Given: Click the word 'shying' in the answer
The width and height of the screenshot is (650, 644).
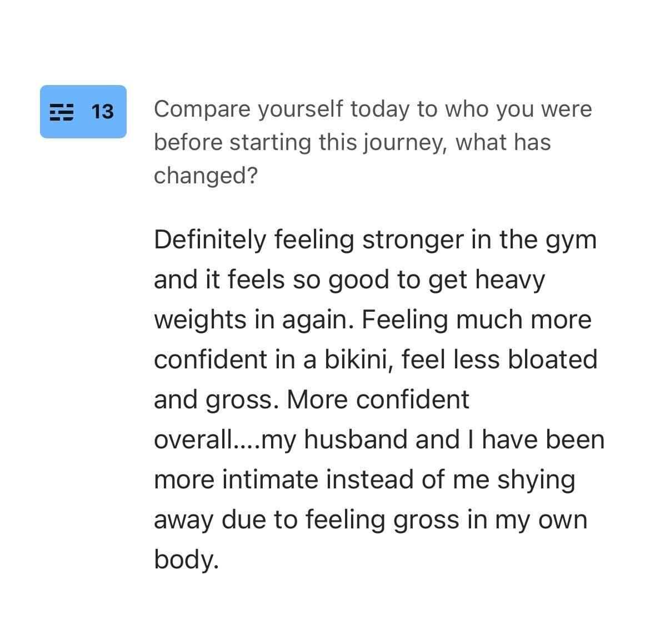Looking at the screenshot, I should (x=536, y=480).
